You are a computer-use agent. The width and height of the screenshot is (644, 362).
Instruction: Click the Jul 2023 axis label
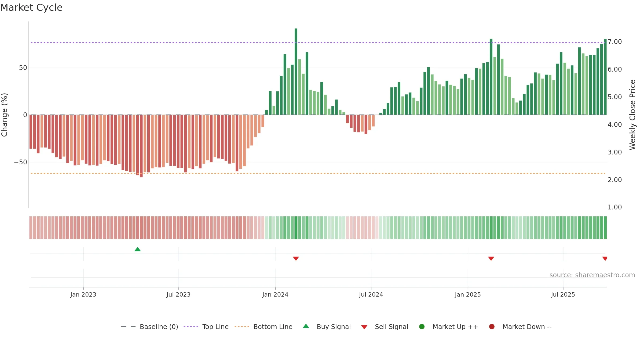pyautogui.click(x=178, y=295)
